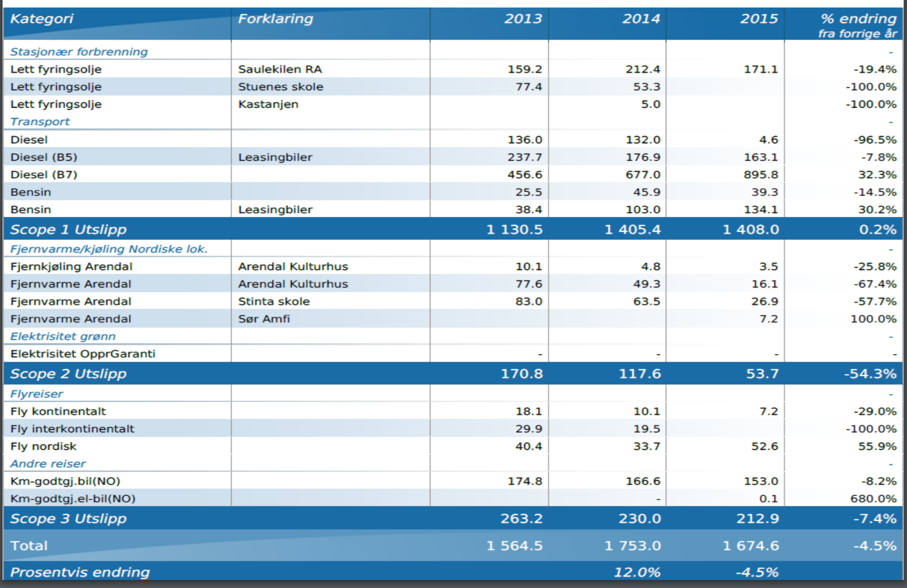907x588 pixels.
Task: Select the Total row label
Action: 29,546
